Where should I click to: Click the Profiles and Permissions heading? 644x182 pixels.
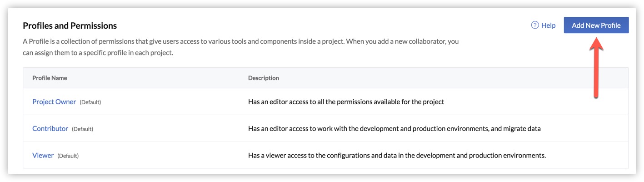pyautogui.click(x=70, y=26)
